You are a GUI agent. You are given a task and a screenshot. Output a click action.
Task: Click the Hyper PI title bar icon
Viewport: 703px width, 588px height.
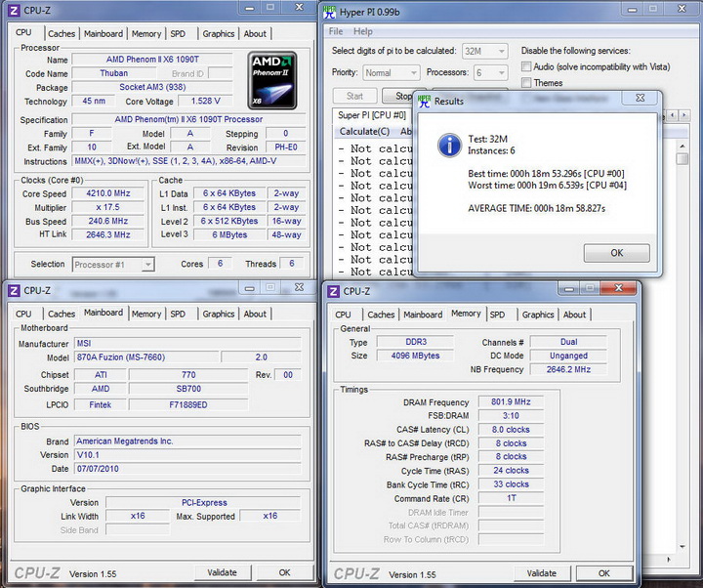(x=330, y=12)
